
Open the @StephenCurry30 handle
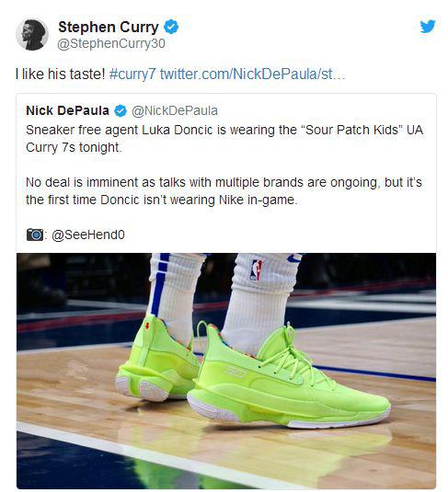(111, 43)
